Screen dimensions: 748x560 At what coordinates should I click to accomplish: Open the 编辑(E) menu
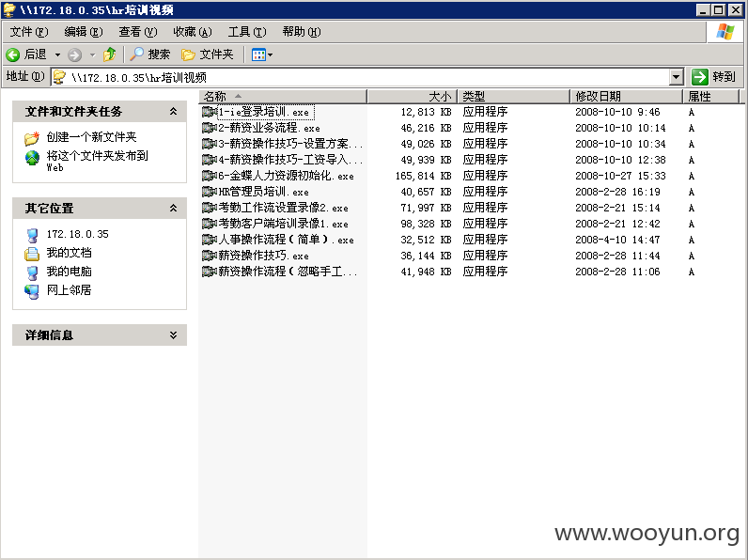(x=84, y=32)
